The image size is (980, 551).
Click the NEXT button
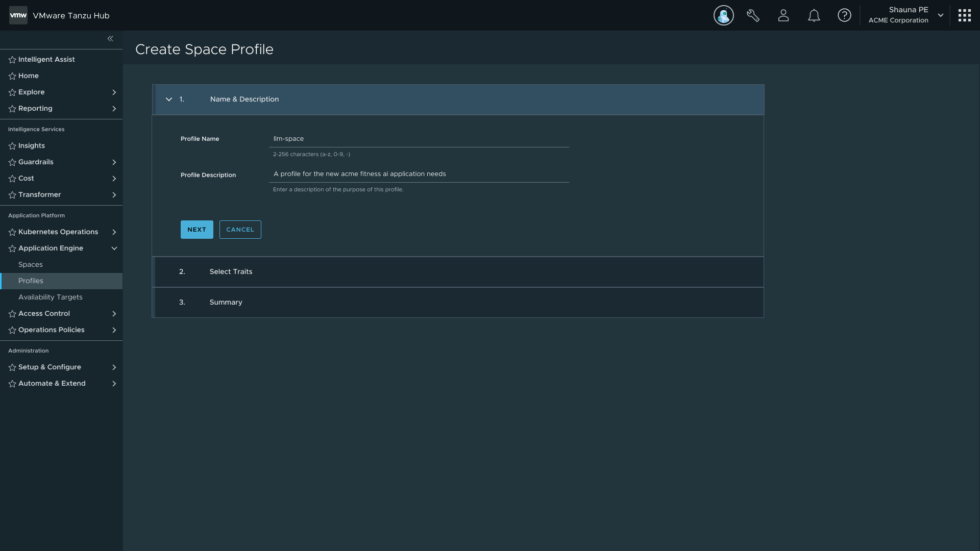point(197,230)
